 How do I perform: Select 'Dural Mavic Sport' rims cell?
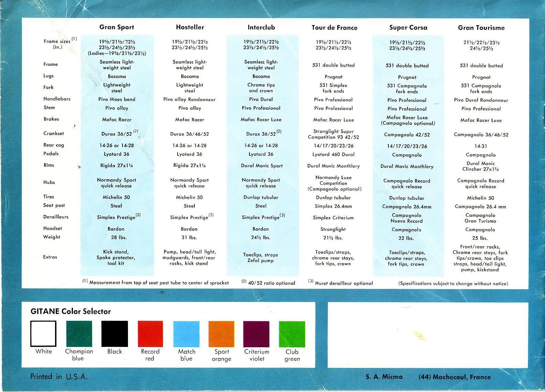261,166
